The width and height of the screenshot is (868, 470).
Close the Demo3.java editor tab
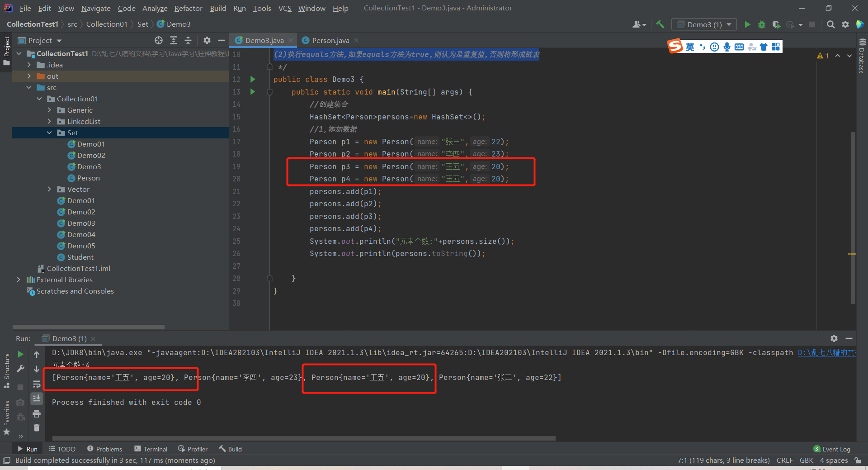click(291, 40)
